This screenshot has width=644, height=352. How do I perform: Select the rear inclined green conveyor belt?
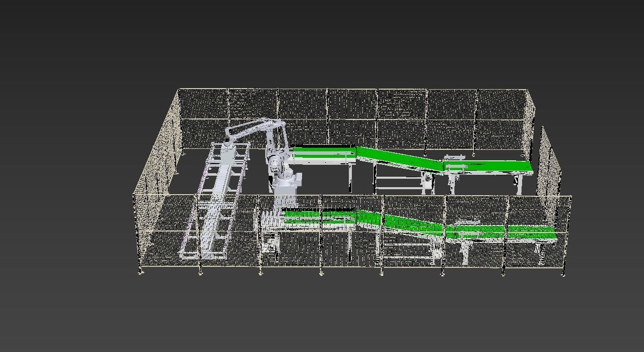(400, 159)
